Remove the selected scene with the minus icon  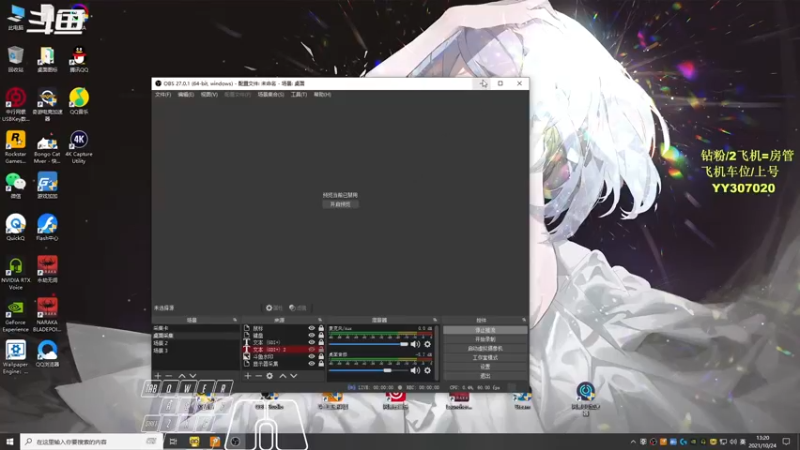[169, 376]
